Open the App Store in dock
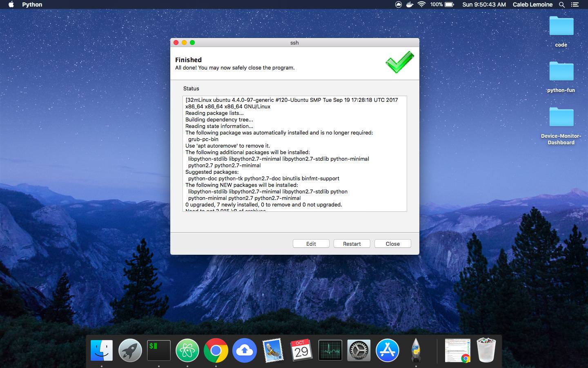The height and width of the screenshot is (368, 588). click(387, 350)
